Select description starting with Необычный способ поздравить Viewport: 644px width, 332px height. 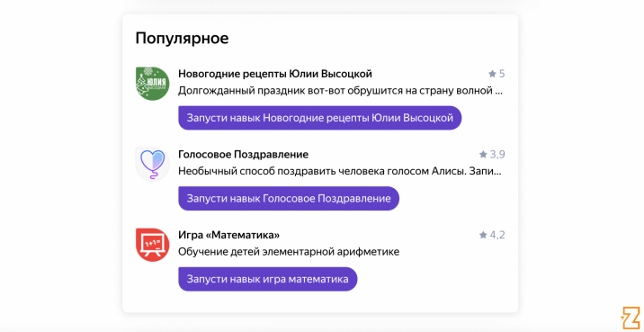point(340,171)
